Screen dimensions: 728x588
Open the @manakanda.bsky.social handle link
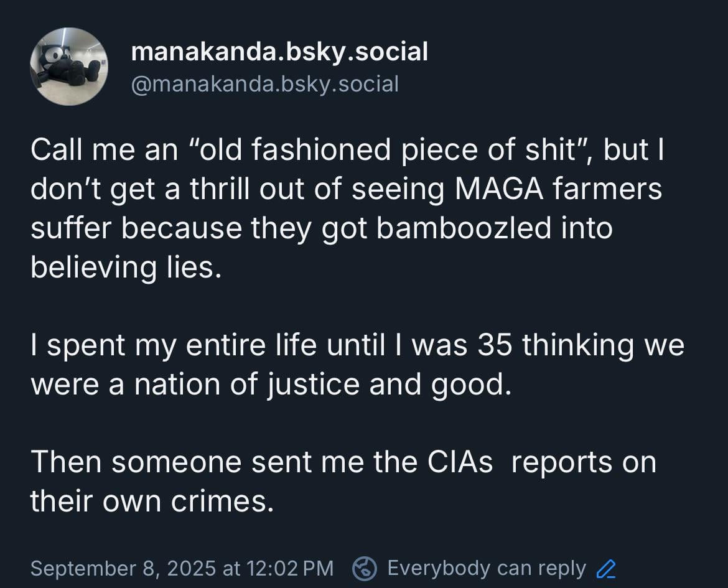click(264, 85)
